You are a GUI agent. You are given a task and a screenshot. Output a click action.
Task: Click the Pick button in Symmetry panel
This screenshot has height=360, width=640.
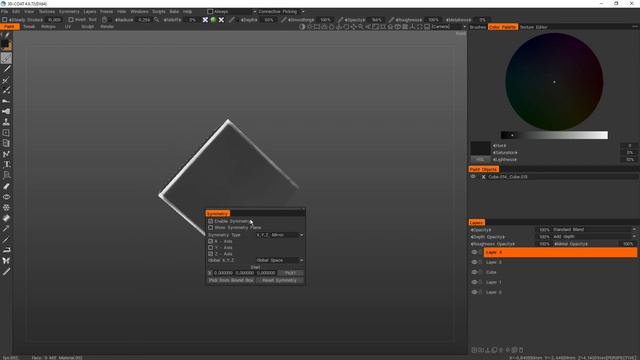tap(290, 273)
